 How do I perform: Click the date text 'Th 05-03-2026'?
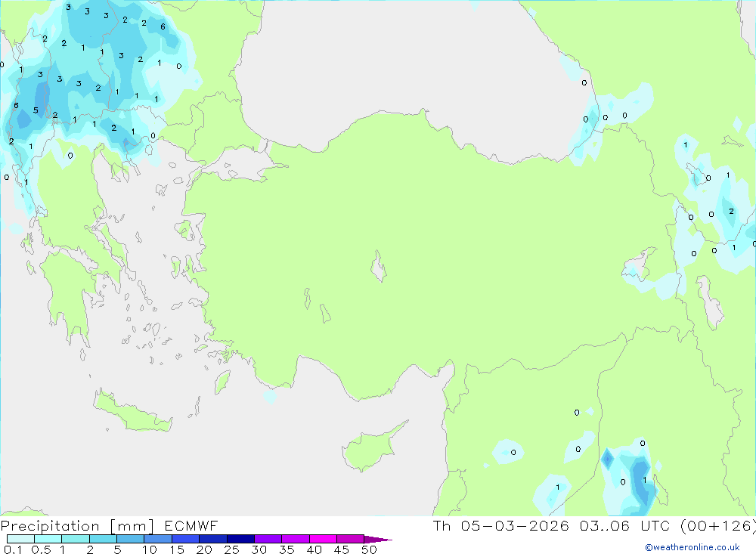(501, 525)
